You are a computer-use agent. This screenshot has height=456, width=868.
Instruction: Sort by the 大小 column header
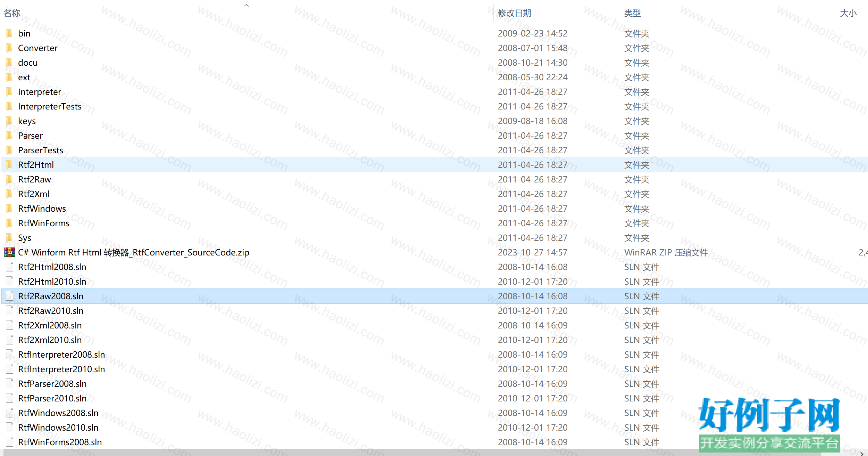848,13
